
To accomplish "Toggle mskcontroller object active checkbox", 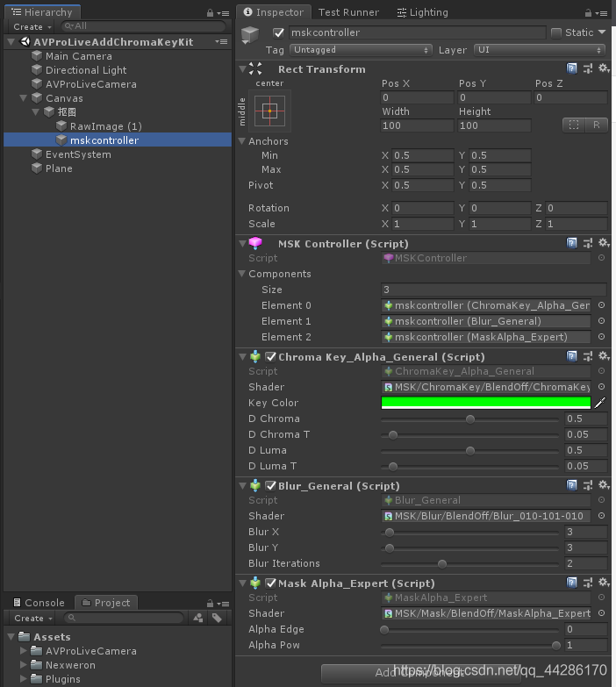I will click(x=278, y=32).
